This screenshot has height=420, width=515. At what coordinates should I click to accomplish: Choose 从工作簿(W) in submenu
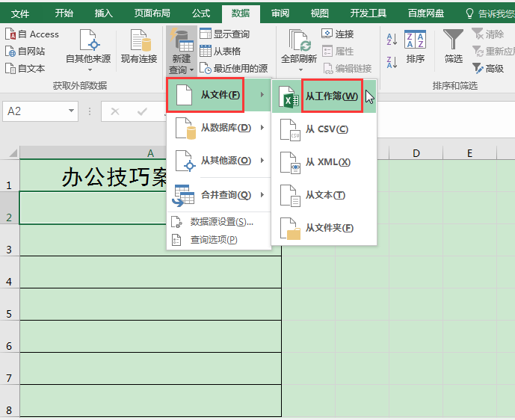[324, 96]
